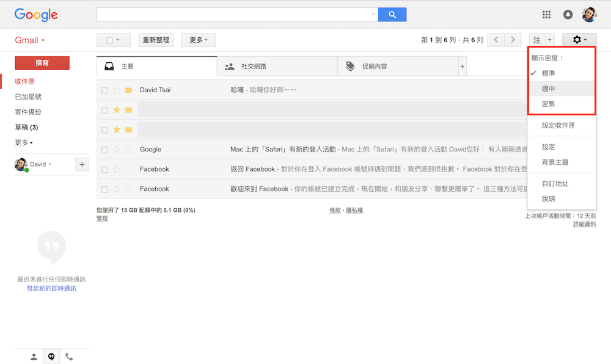Check the last Facebook email checkbox

(104, 189)
